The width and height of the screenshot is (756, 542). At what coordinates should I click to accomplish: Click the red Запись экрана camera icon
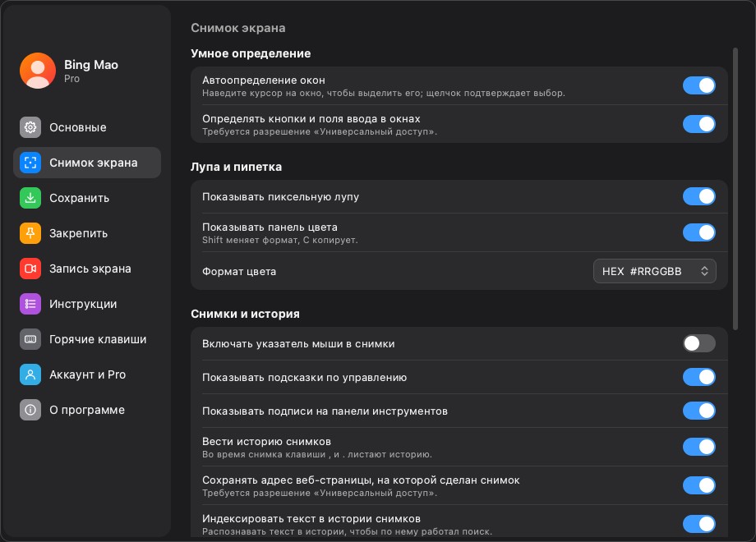pos(30,269)
